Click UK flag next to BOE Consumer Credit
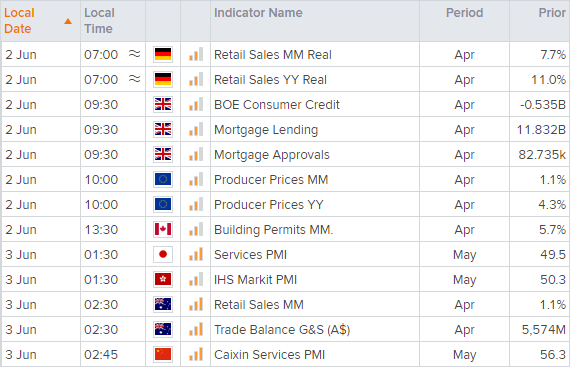Viewport: 570px width, 367px height. point(163,105)
